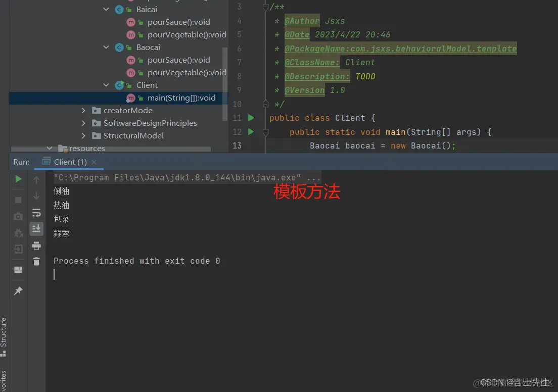Select the Baocai class in tree
Image resolution: width=558 pixels, height=392 pixels.
click(x=148, y=47)
